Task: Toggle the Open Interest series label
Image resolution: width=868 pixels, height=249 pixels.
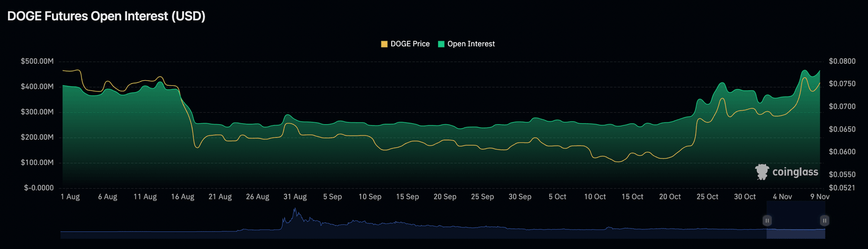Action: pyautogui.click(x=471, y=44)
